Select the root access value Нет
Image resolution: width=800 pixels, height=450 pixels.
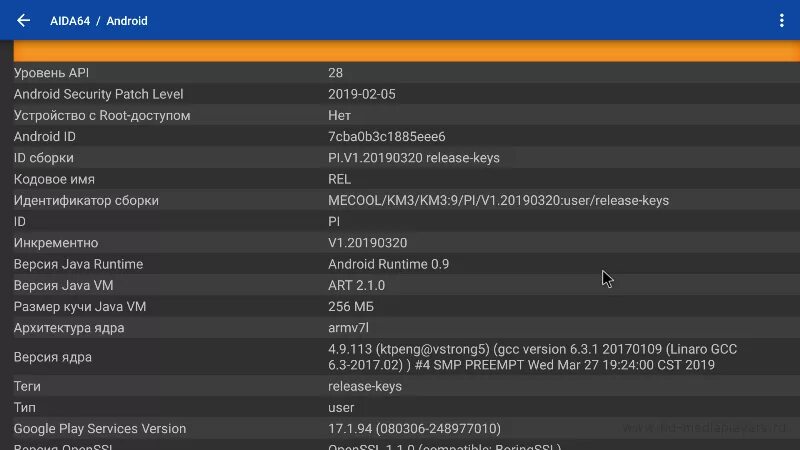339,116
